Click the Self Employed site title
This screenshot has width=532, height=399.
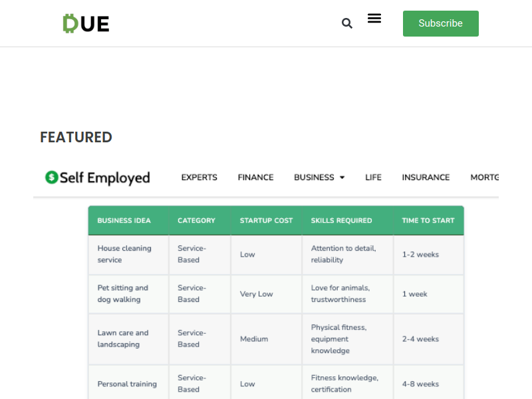point(105,178)
